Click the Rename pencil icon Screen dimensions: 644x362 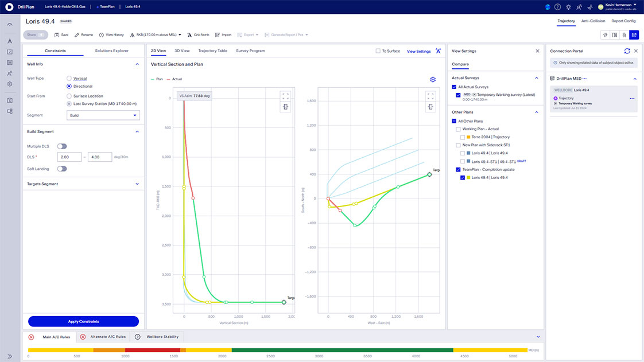click(x=77, y=35)
